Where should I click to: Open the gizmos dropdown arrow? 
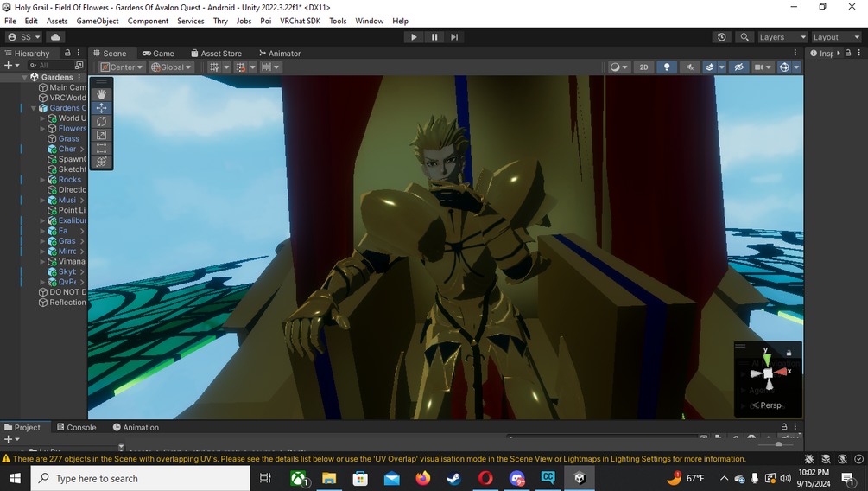(796, 67)
